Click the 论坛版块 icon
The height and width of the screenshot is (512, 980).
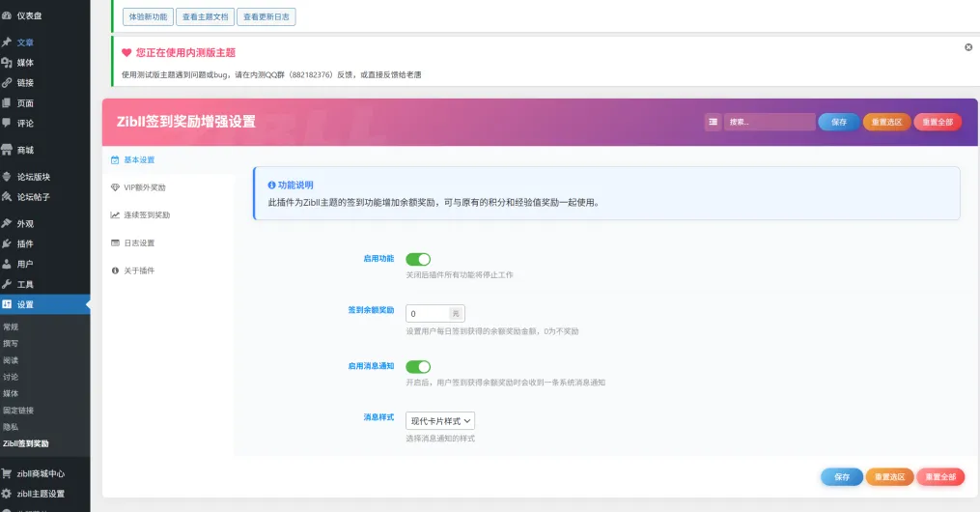click(7, 176)
